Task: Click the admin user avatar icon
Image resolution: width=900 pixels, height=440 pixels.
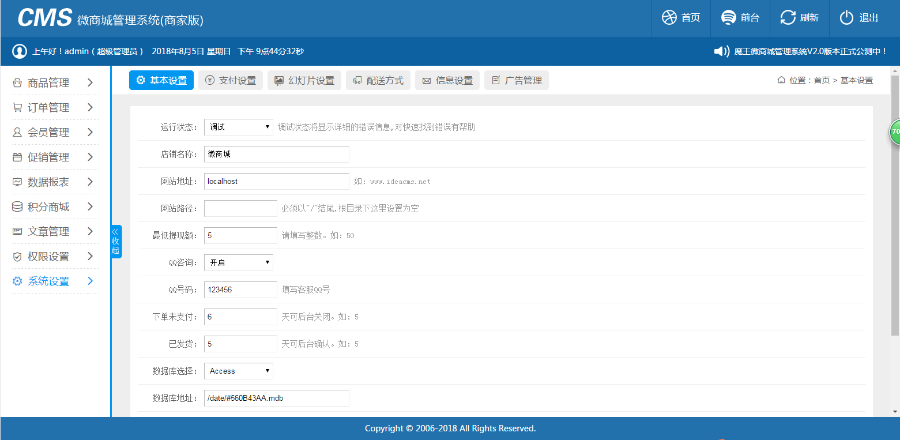Action: click(x=20, y=51)
